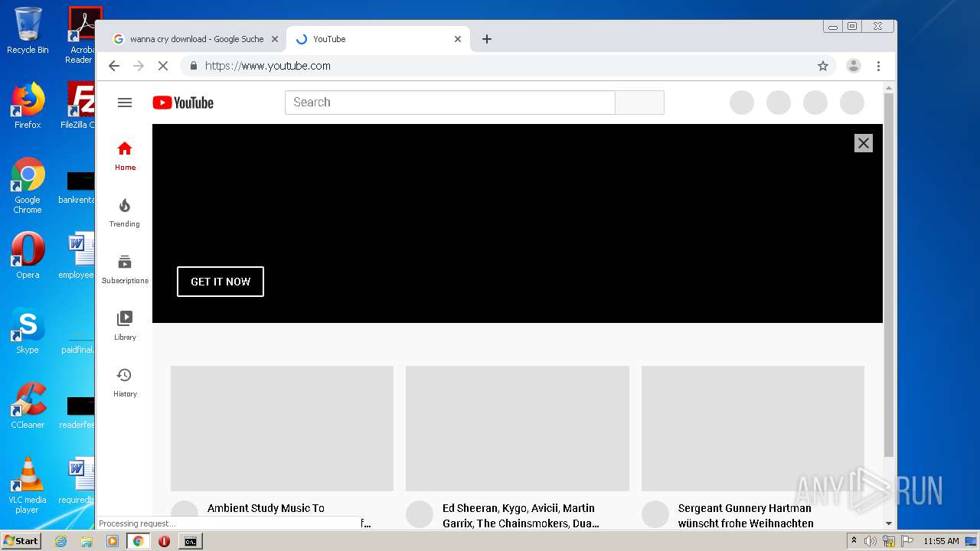The width and height of the screenshot is (980, 551).
Task: Select CCleaner desktop shortcut
Action: (x=28, y=406)
